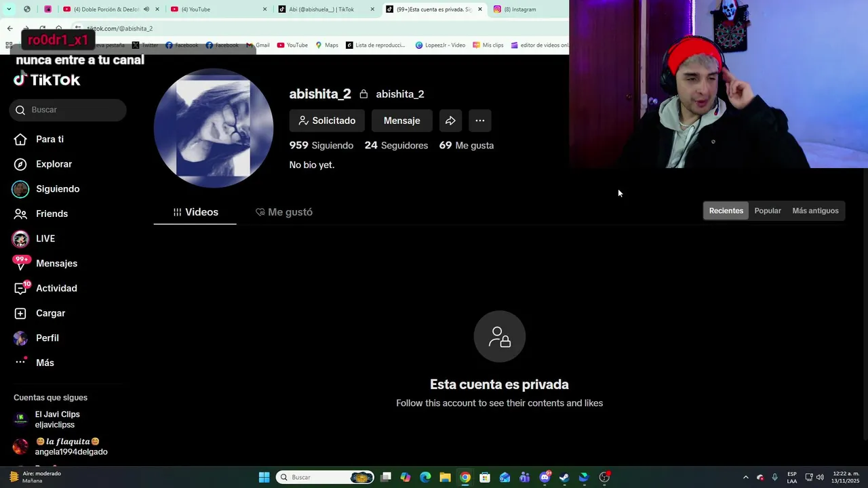
Task: Close the (4) YouTube tab
Action: point(264,9)
